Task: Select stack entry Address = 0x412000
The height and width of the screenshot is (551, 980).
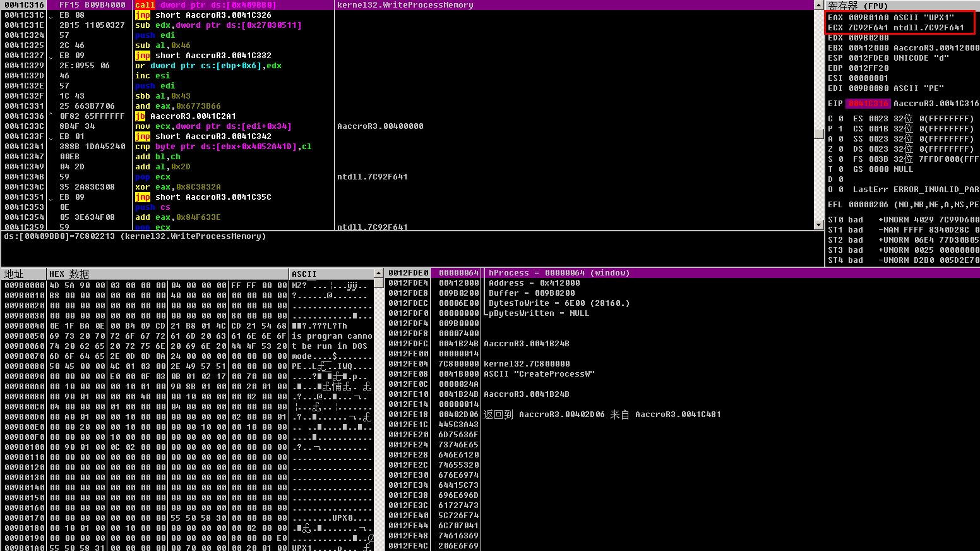Action: pos(683,283)
